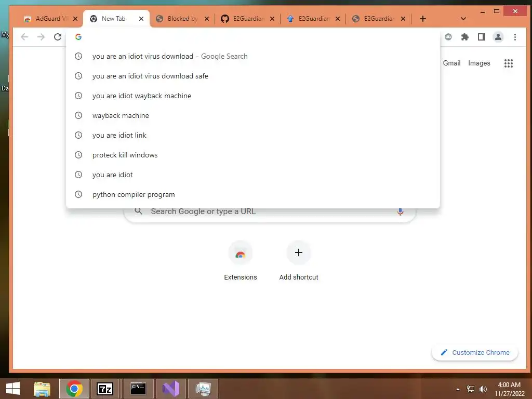This screenshot has width=532, height=399.
Task: Expand the tab search chevron
Action: coord(463,19)
